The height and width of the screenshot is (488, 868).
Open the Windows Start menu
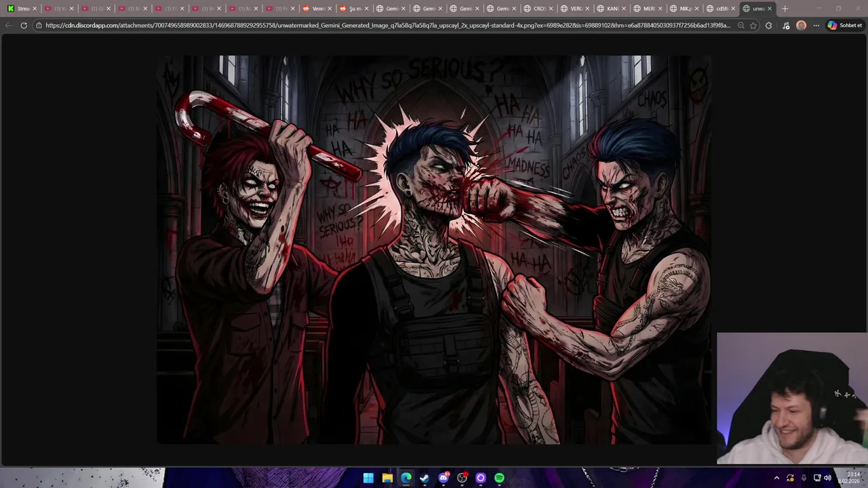368,478
